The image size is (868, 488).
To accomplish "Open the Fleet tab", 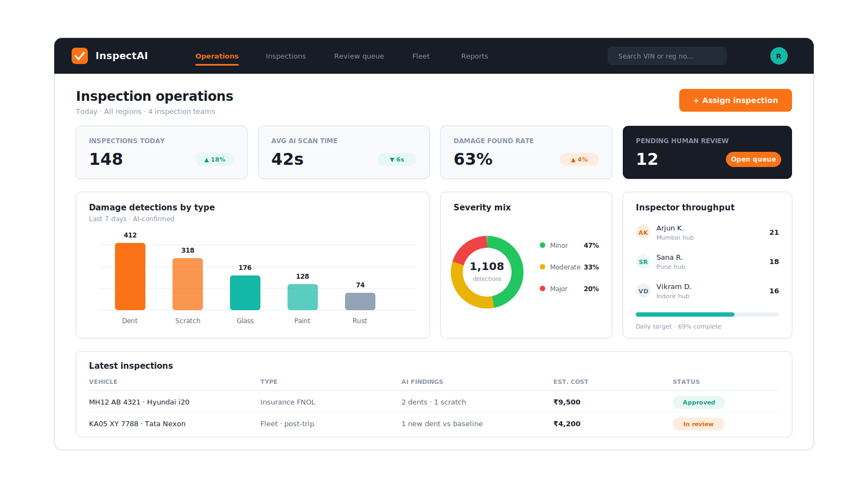I will point(421,56).
